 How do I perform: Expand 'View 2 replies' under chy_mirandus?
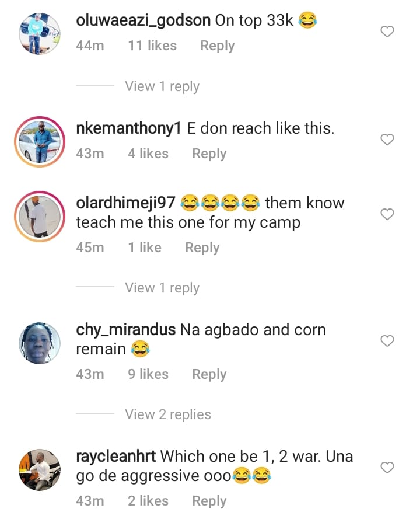pyautogui.click(x=168, y=414)
